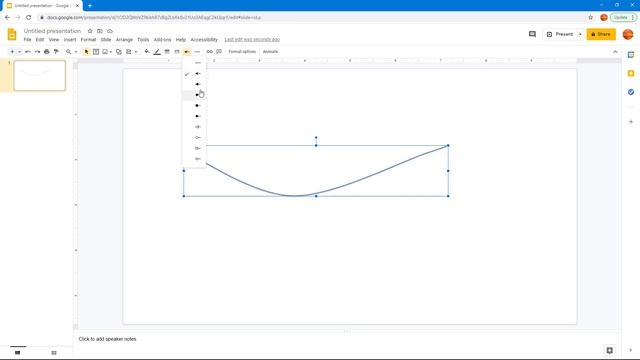This screenshot has width=640, height=360.
Task: Move presentation using folder icon
Action: (100, 31)
